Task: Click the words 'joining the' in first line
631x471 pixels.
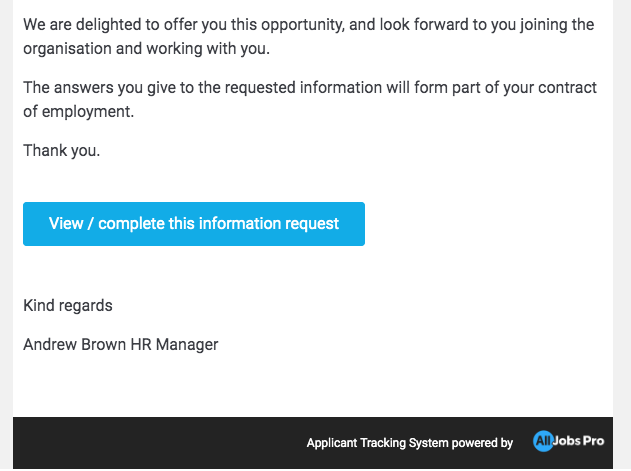Action: pos(557,25)
